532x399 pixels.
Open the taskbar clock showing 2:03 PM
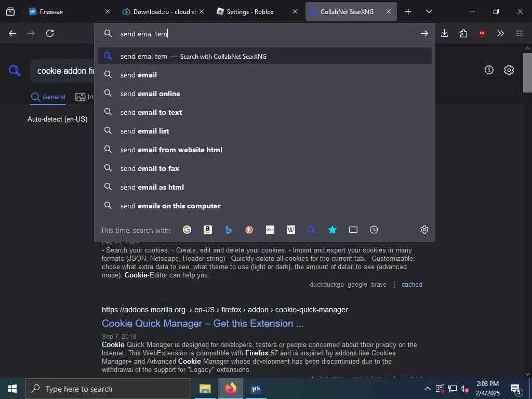[x=487, y=389]
